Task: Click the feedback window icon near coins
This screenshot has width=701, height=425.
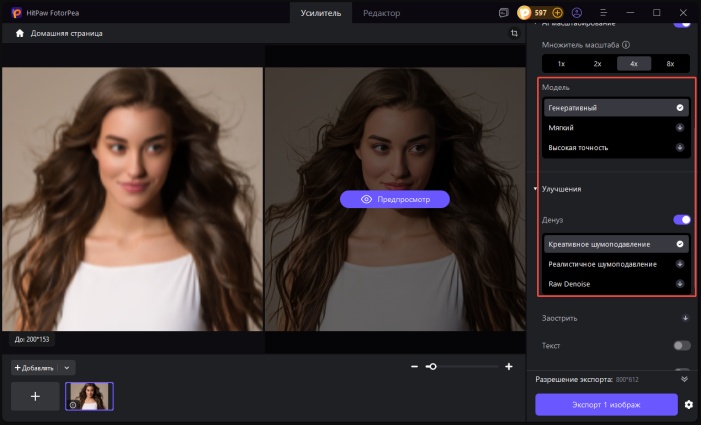Action: pos(502,13)
